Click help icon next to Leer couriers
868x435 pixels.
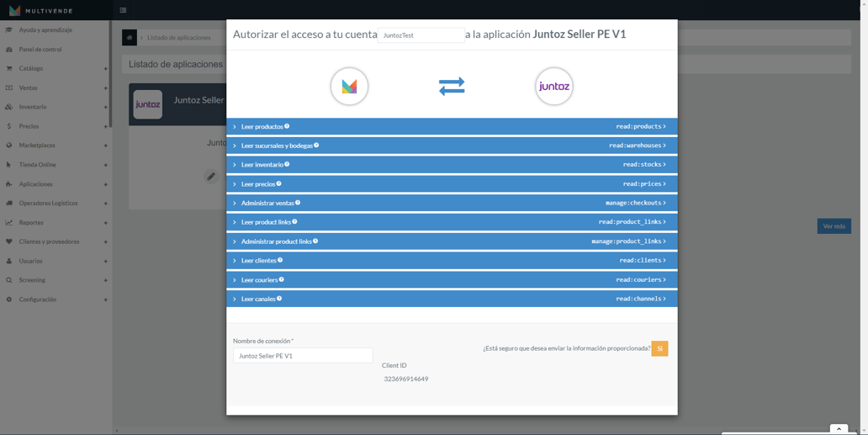pyautogui.click(x=281, y=279)
